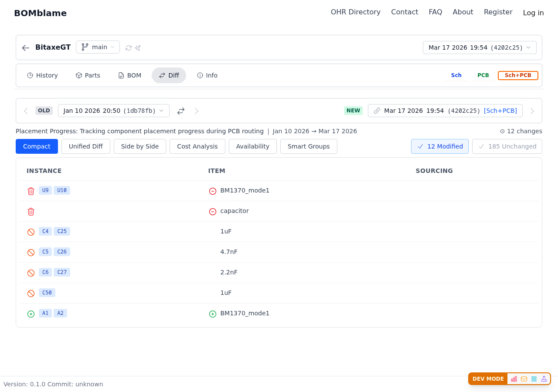Click the trash icon for U9 U10 row
This screenshot has width=558, height=392.
(x=31, y=191)
